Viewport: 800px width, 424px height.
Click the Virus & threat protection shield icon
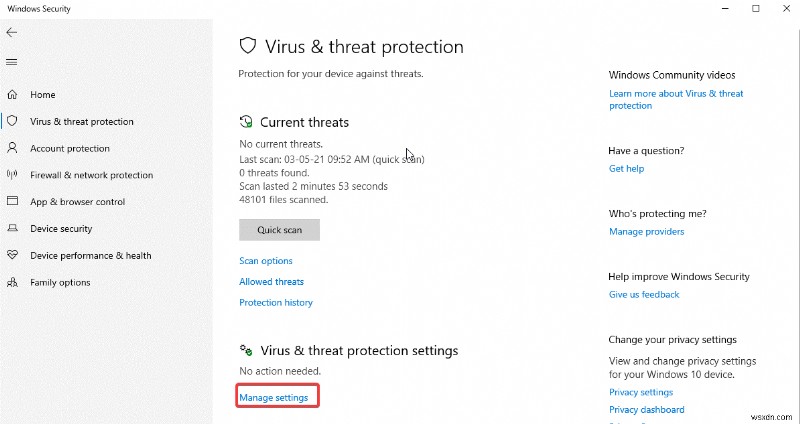click(12, 121)
